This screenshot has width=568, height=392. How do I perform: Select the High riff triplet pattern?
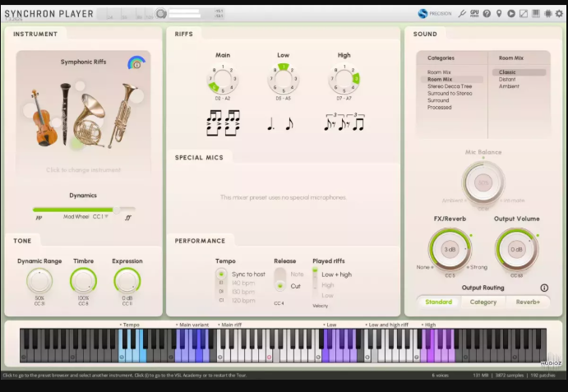344,122
